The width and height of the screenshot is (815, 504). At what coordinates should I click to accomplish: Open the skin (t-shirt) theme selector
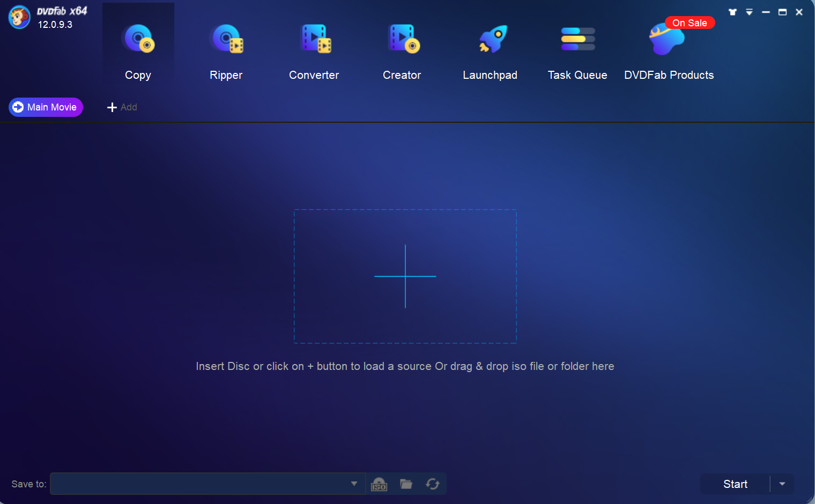click(733, 12)
